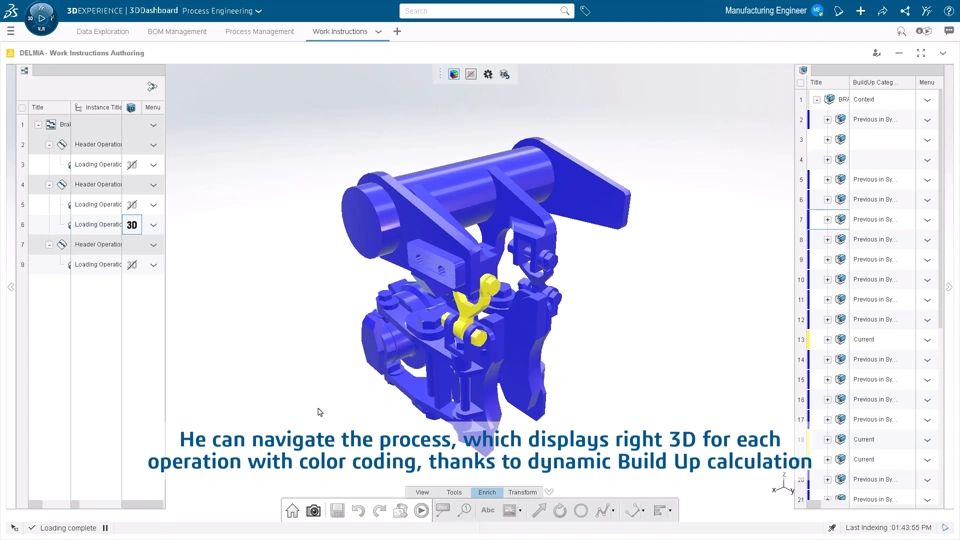
Task: Select the numbered magnifier marker tool
Action: pyautogui.click(x=465, y=510)
